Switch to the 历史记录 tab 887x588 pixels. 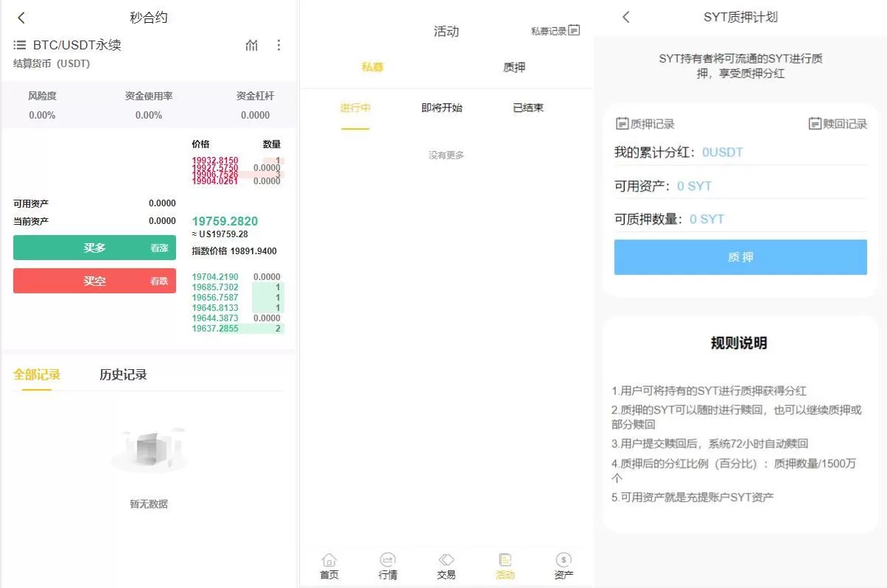click(x=123, y=374)
